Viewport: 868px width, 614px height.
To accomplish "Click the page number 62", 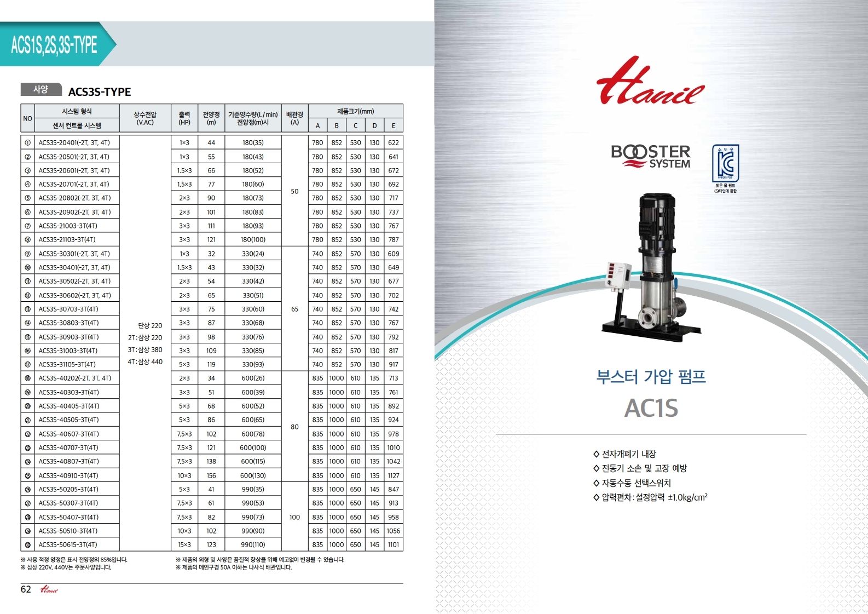I will click(x=26, y=589).
